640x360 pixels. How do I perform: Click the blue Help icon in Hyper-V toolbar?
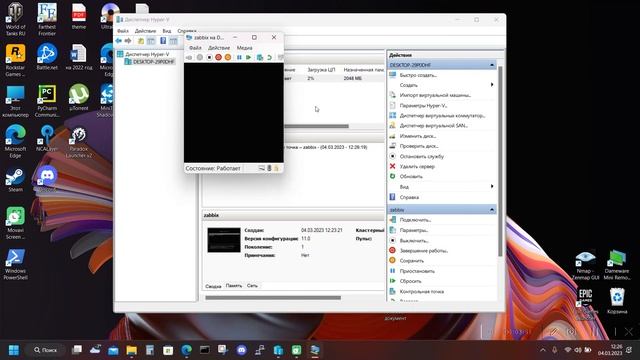tap(163, 41)
